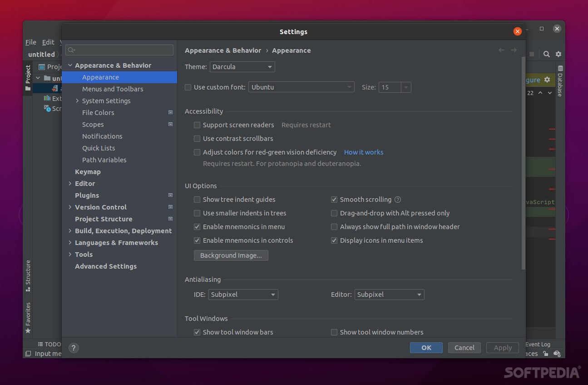Enable Drag-and-drop with Alt pressed only
The image size is (588, 385).
(x=334, y=213)
